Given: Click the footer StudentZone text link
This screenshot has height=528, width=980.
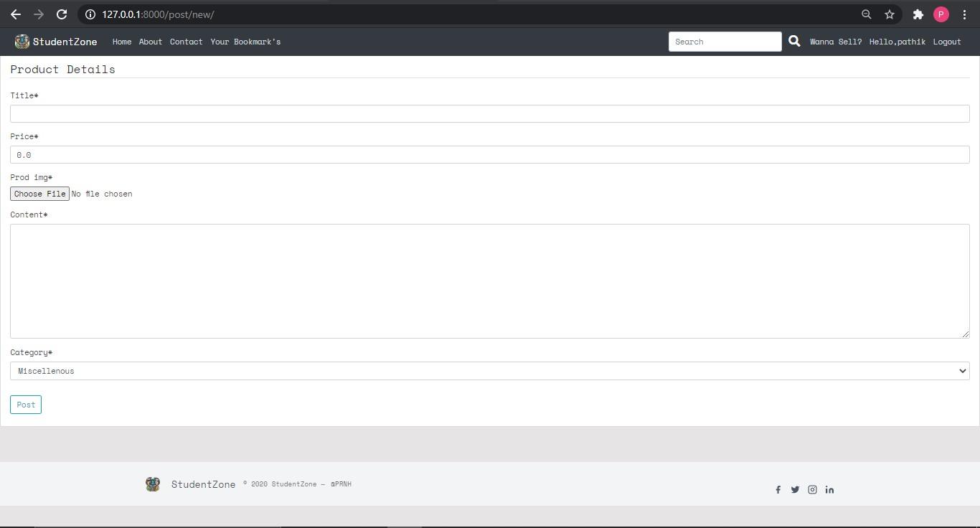Looking at the screenshot, I should click(203, 484).
